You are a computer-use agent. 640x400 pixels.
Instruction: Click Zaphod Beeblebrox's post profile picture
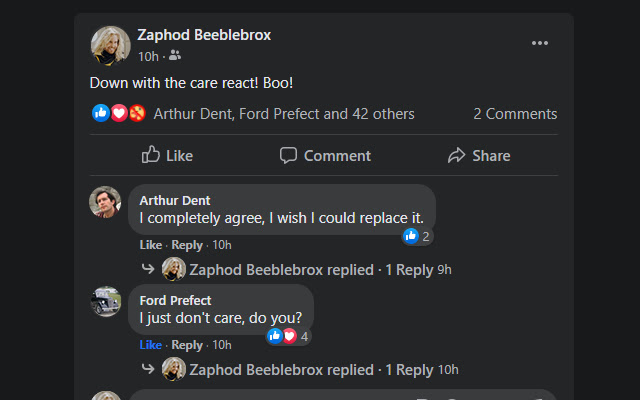pos(110,45)
